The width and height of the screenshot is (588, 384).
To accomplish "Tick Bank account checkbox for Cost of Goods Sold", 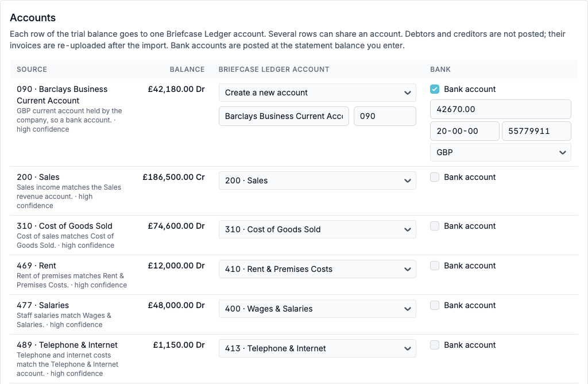I will tap(435, 226).
